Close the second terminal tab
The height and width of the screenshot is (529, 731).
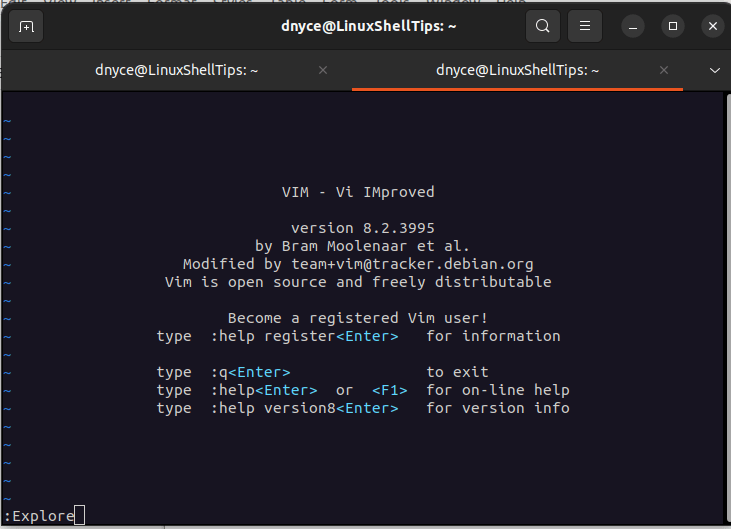point(664,70)
